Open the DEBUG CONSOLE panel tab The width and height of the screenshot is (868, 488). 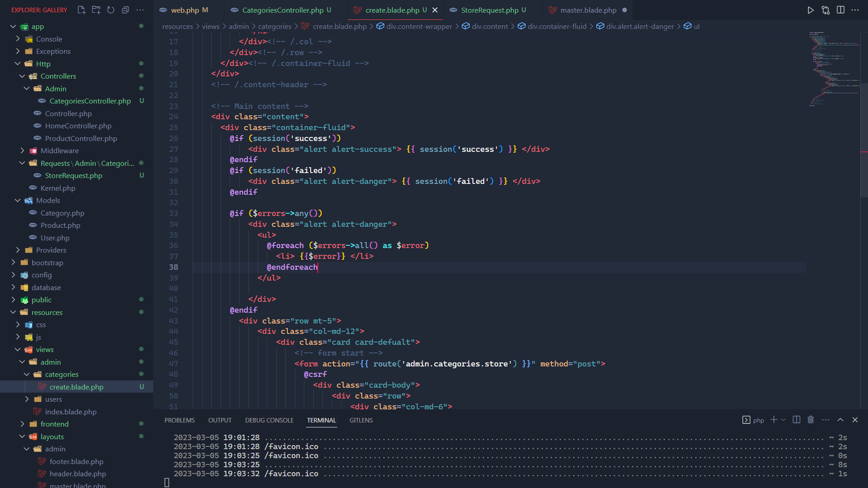[x=269, y=420]
